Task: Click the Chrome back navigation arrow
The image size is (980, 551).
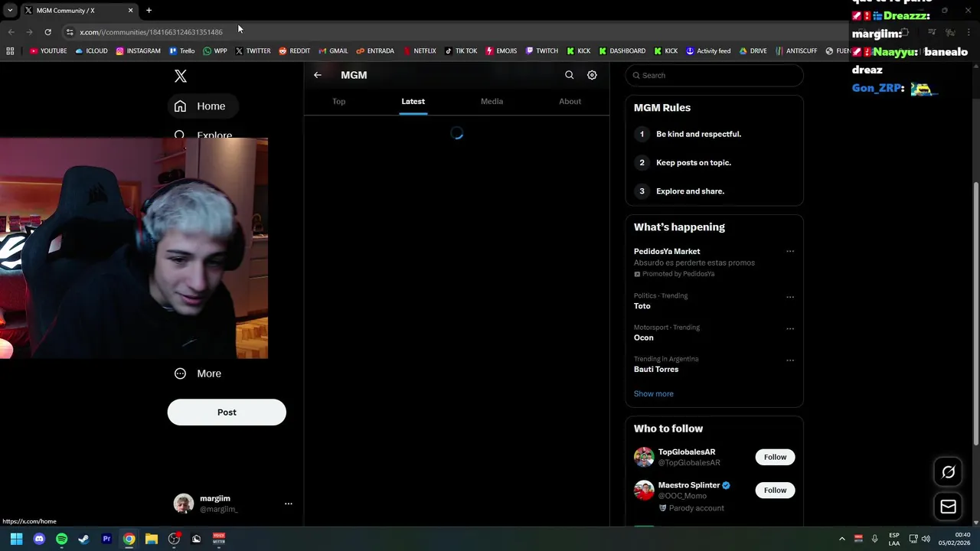Action: pyautogui.click(x=11, y=31)
